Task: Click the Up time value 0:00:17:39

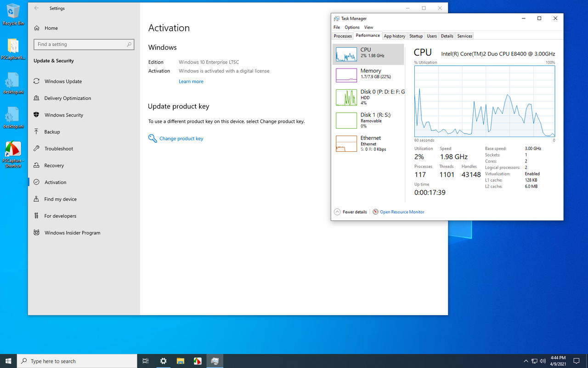Action: 430,192
